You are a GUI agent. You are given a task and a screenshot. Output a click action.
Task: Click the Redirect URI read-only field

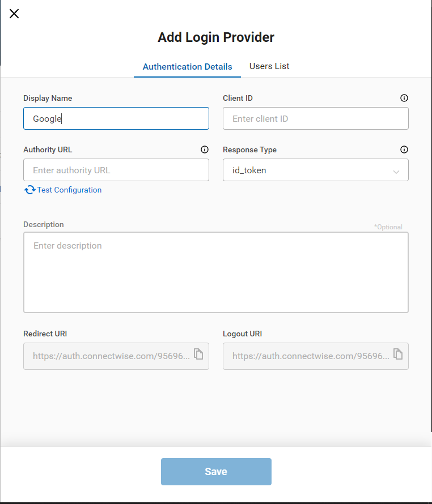coord(108,356)
